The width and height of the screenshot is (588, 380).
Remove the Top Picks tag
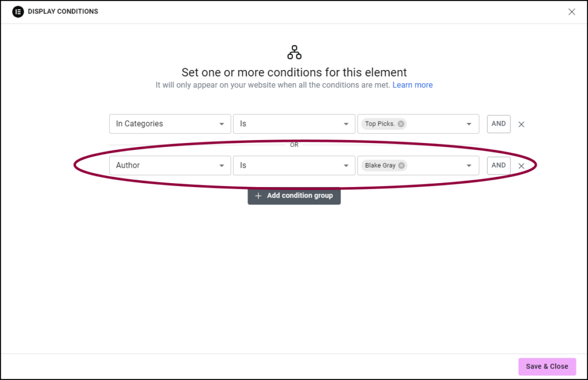[x=400, y=123]
